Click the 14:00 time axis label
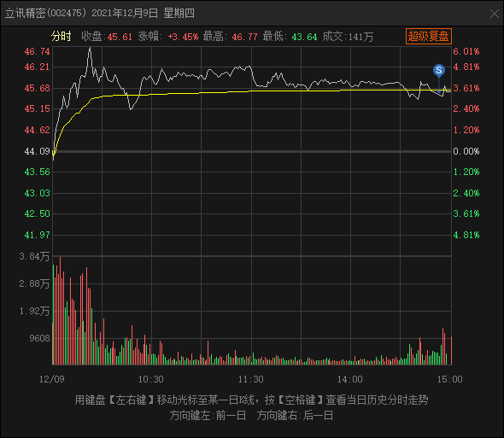This screenshot has height=438, width=504. tap(349, 379)
